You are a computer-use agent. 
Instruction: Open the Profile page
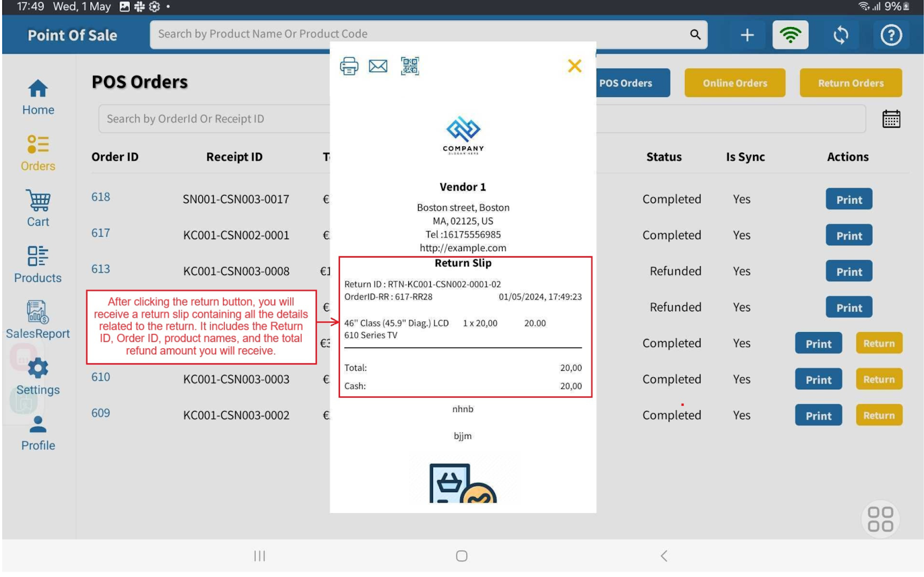point(38,433)
